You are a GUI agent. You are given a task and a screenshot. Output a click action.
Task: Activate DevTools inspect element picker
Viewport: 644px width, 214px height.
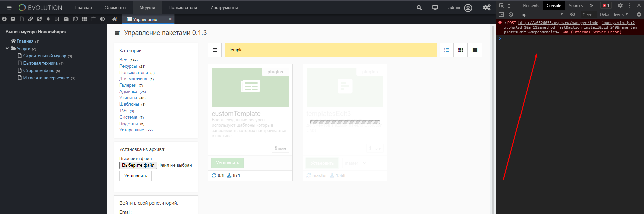[501, 5]
